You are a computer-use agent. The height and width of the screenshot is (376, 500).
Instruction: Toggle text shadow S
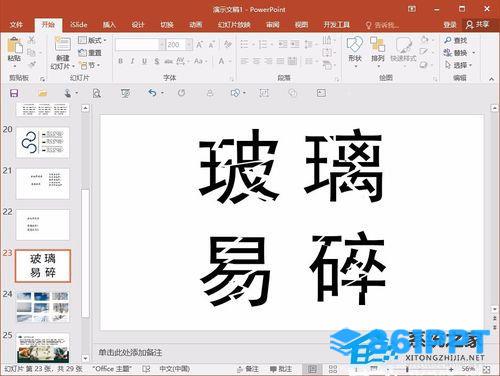157,61
